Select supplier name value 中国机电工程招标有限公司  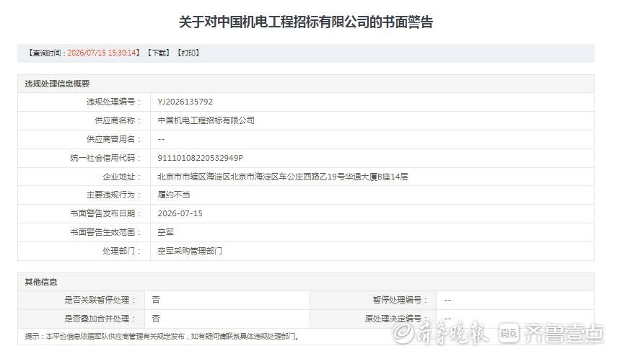coord(206,120)
